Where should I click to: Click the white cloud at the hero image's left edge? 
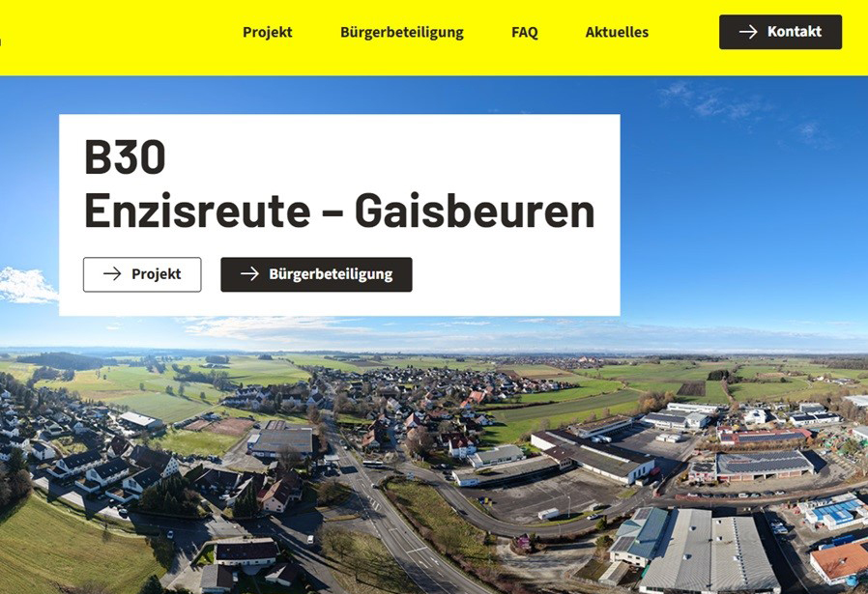pos(25,285)
